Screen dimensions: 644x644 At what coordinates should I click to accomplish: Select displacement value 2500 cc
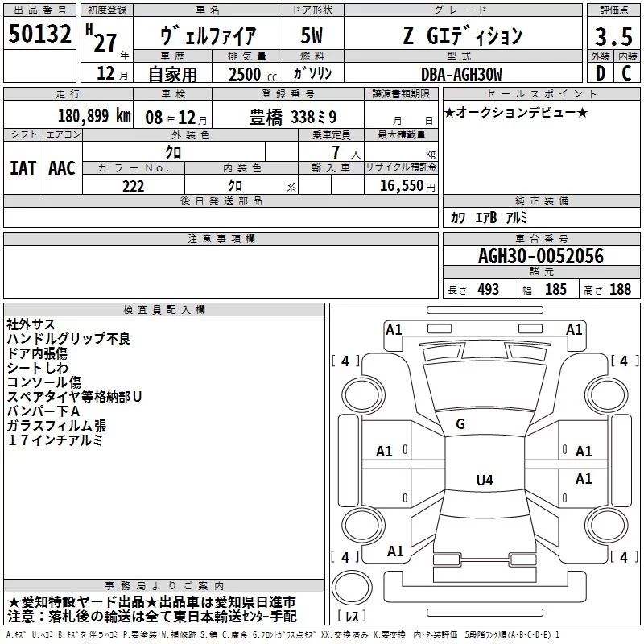pyautogui.click(x=253, y=75)
